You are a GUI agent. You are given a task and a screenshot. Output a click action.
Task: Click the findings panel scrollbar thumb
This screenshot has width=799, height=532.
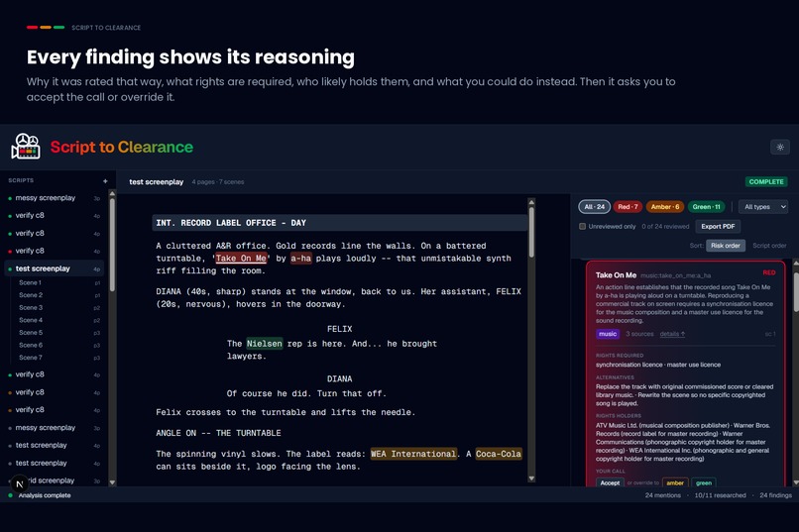795,292
